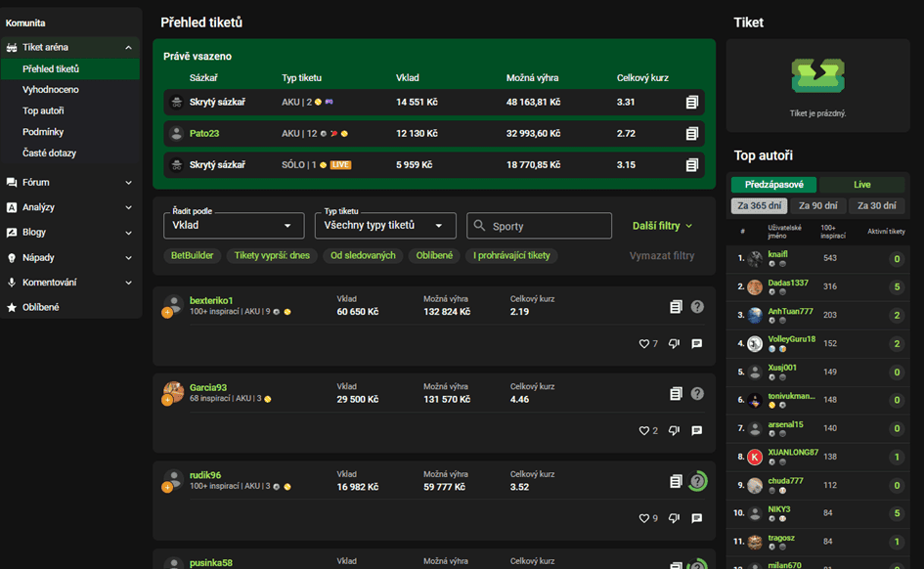
Task: Enable 'Od sledovaných' filter chip
Action: click(x=363, y=255)
